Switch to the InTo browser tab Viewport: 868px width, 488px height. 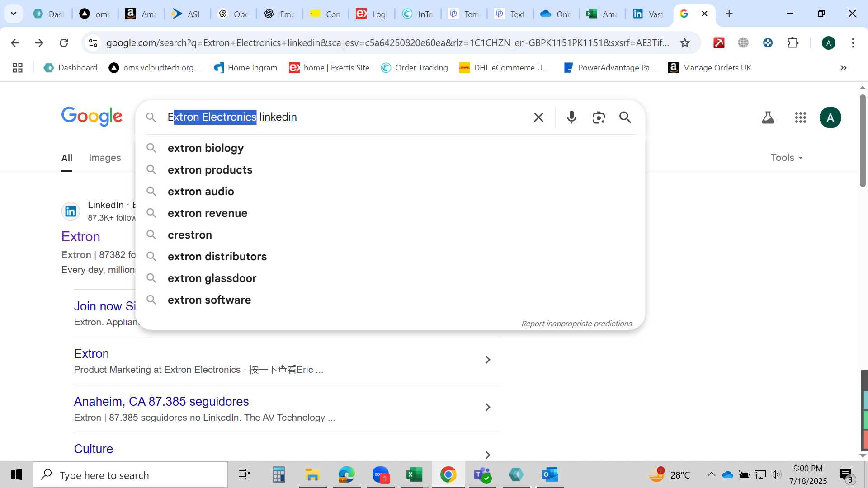(x=418, y=14)
